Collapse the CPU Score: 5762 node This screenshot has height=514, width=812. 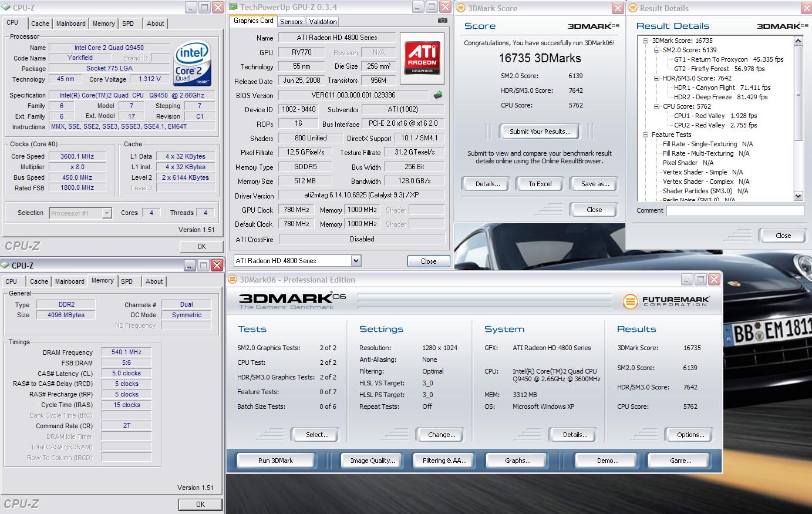click(657, 106)
